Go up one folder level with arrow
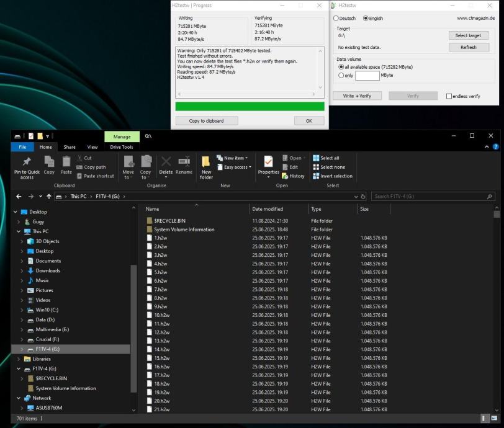This screenshot has height=428, width=504. click(x=49, y=197)
